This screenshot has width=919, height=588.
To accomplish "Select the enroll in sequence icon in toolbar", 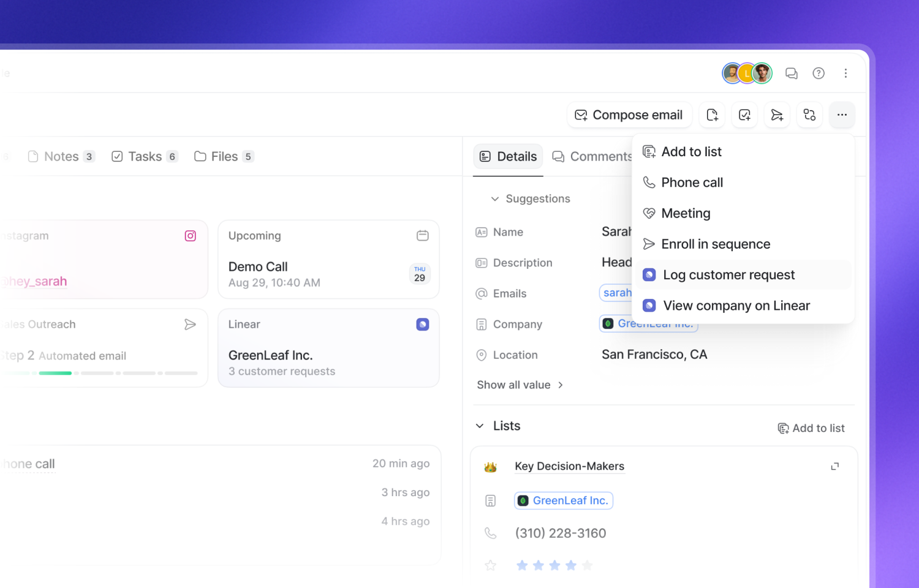I will tap(777, 115).
